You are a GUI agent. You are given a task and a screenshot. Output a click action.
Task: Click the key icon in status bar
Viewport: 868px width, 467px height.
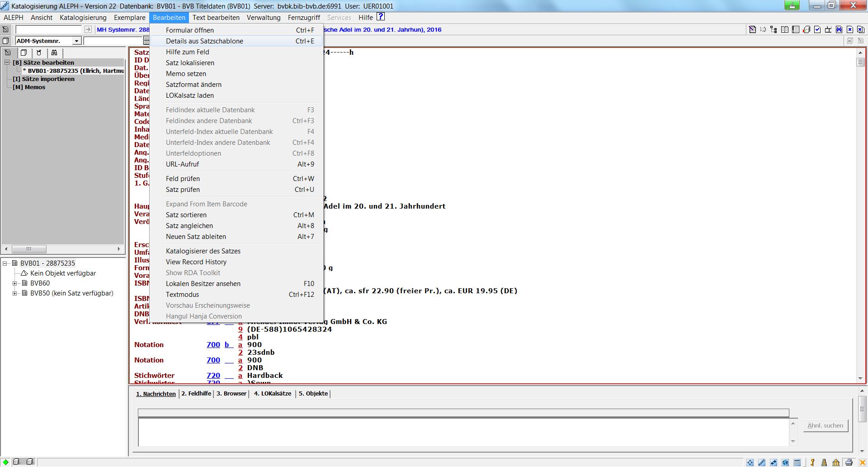pos(812,462)
